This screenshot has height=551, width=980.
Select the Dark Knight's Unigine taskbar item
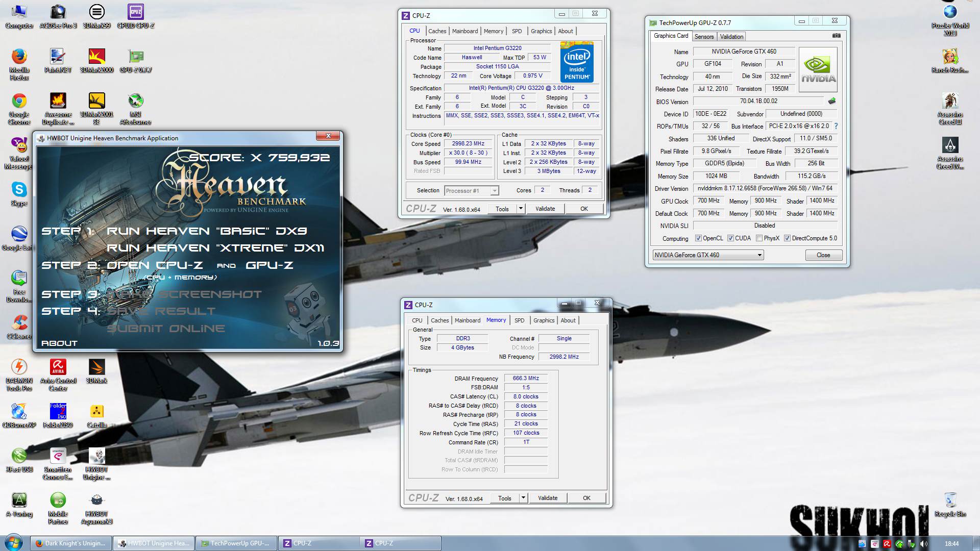click(x=71, y=543)
